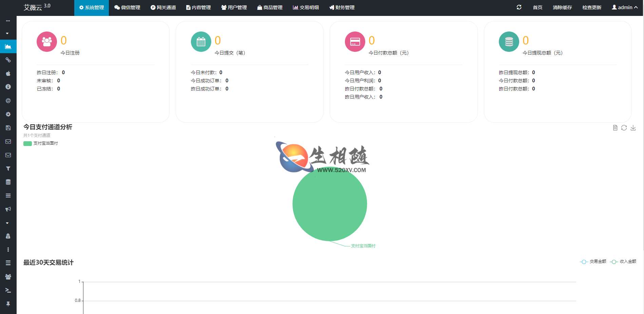The height and width of the screenshot is (314, 644).
Task: Click 清除缓存 in the top bar
Action: point(562,7)
